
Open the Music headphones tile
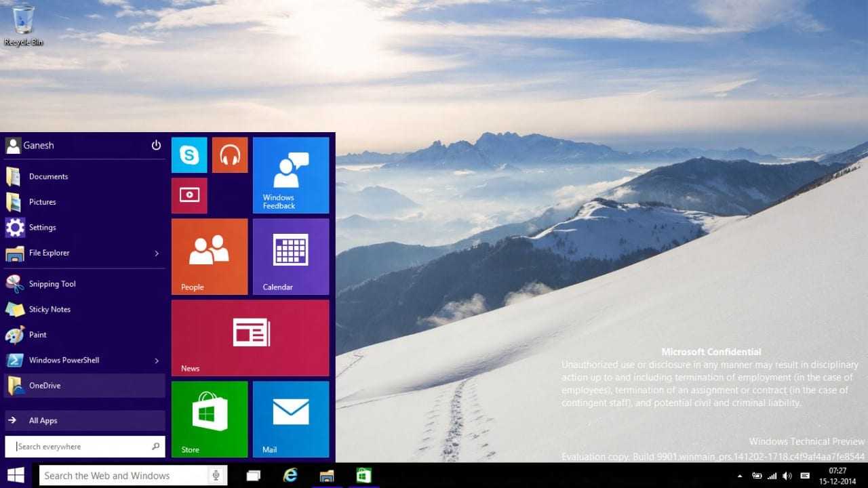pos(230,155)
